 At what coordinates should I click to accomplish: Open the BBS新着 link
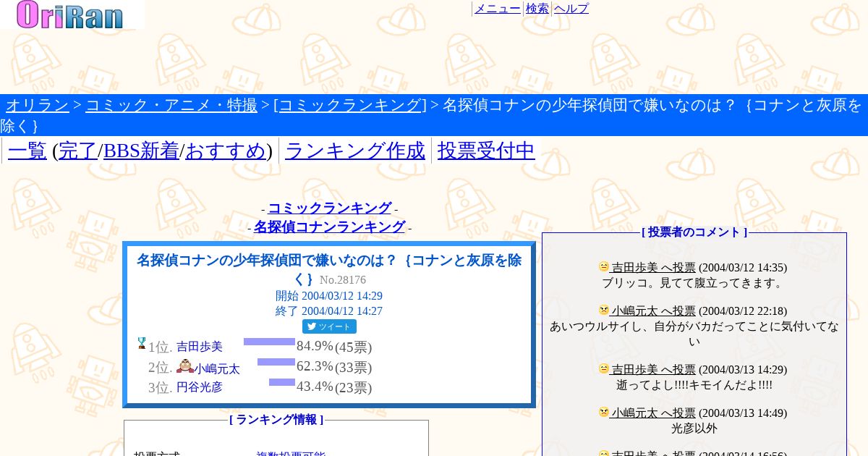pyautogui.click(x=141, y=151)
